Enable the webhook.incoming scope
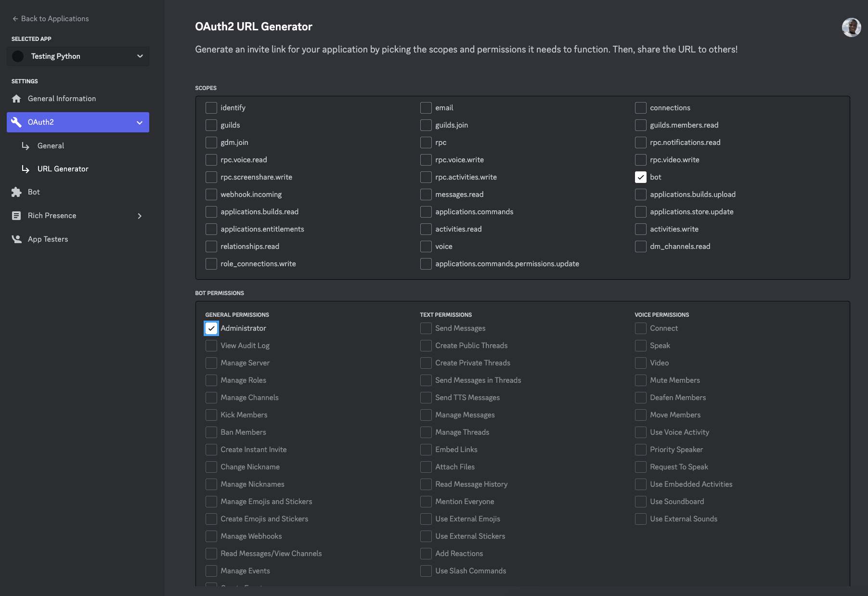Screen dimensions: 868x596 tap(211, 194)
